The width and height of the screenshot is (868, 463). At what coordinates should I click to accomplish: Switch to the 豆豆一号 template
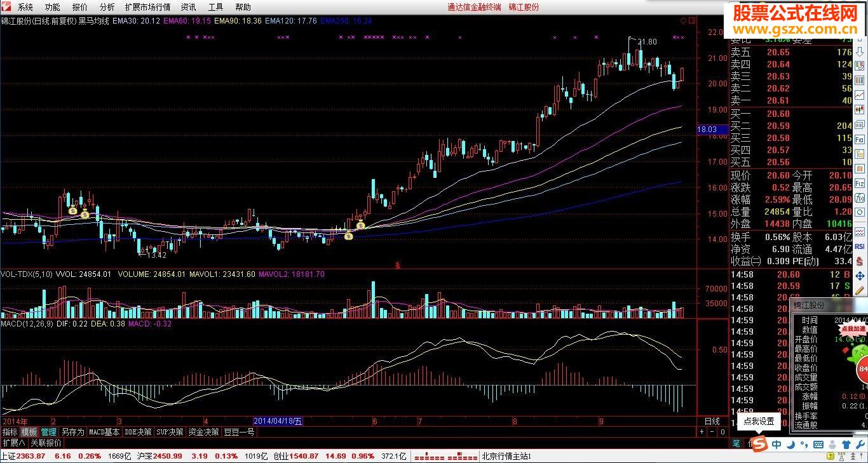pyautogui.click(x=239, y=432)
